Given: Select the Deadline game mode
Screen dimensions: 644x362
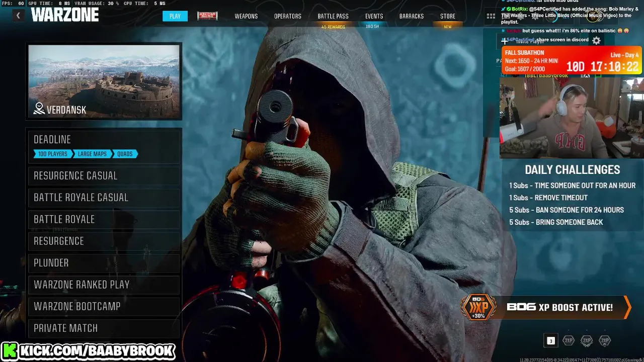Looking at the screenshot, I should [104, 146].
